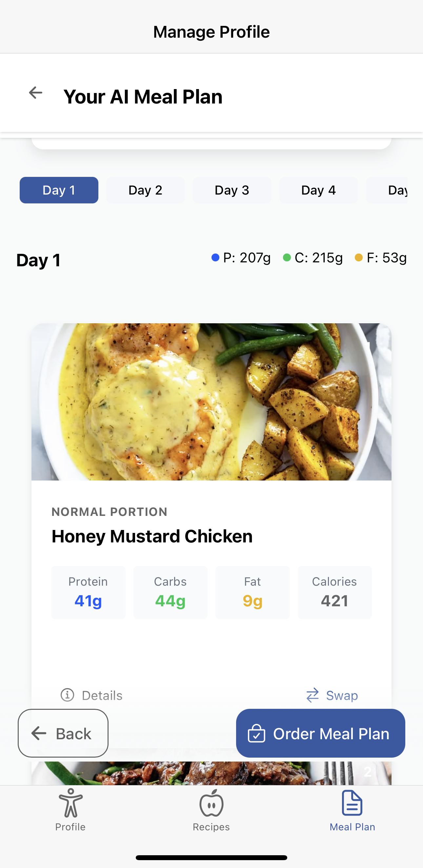Select the Day 1 tab
Viewport: 423px width, 868px height.
tap(59, 190)
